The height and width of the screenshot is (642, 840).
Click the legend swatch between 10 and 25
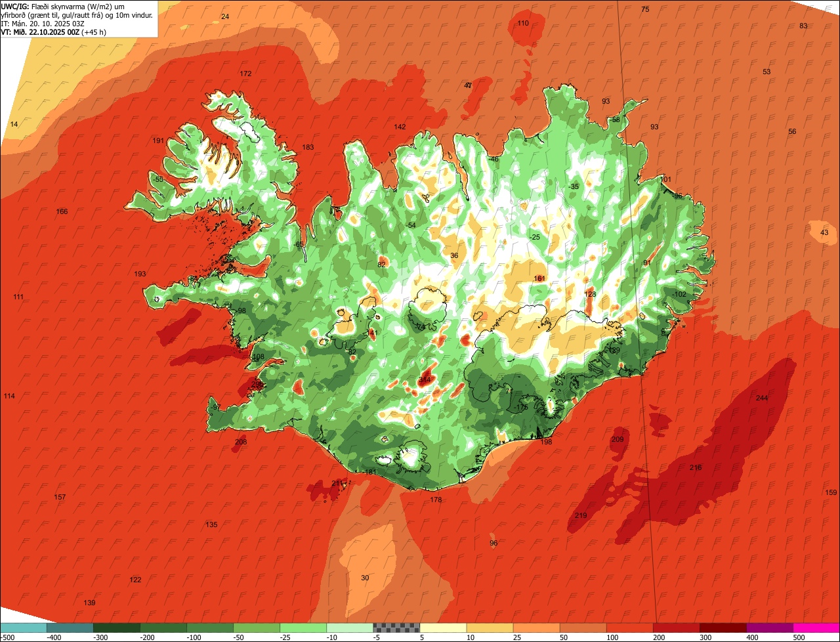(x=489, y=628)
